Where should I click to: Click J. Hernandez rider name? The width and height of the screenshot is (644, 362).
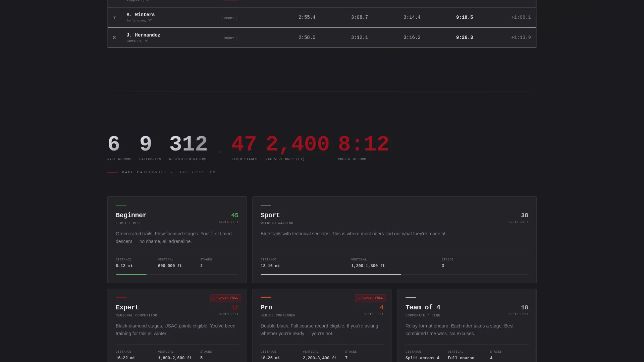click(x=143, y=35)
